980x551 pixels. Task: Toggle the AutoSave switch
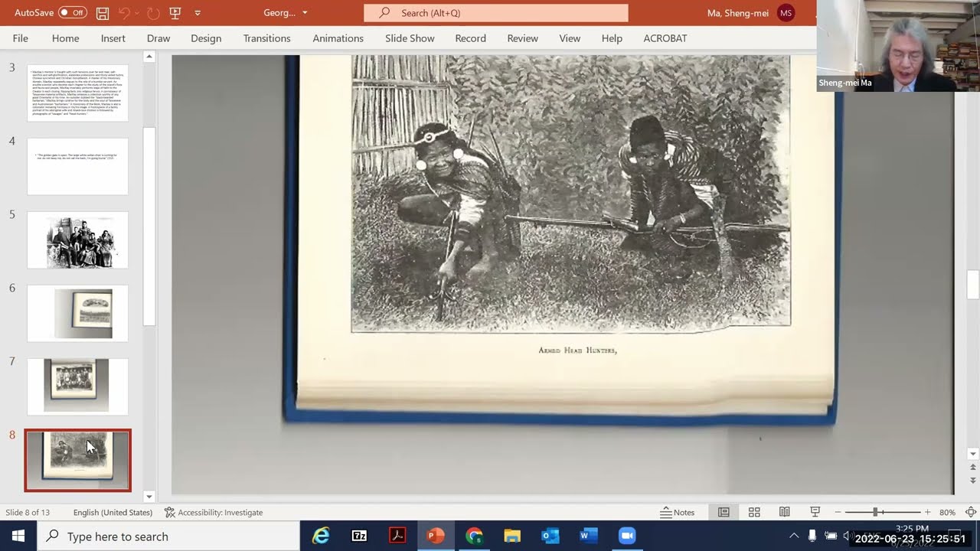pos(72,13)
